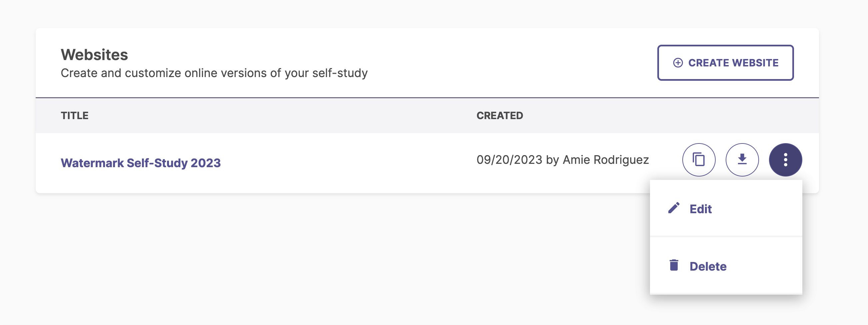Screen dimensions: 868x325
Task: Duplicate the website using the copy icon
Action: point(699,160)
